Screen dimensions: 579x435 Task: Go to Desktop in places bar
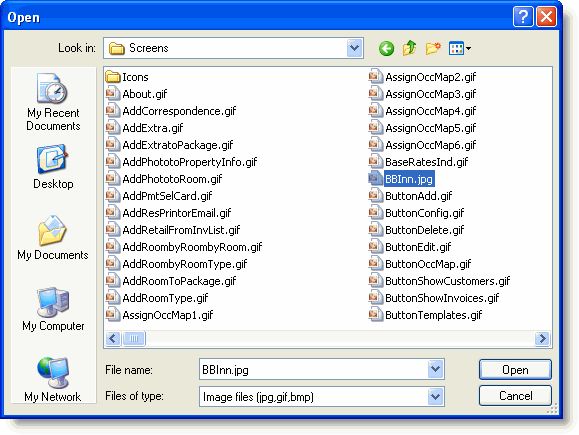(x=53, y=167)
